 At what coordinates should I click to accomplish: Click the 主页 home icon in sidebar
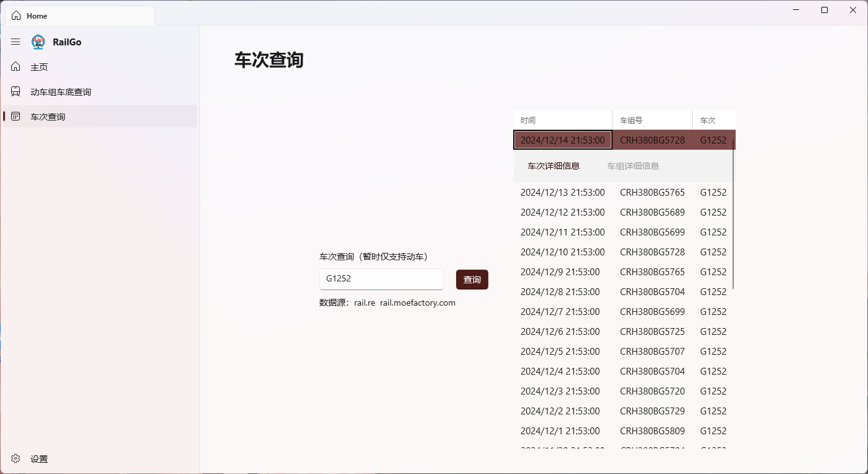coord(16,66)
